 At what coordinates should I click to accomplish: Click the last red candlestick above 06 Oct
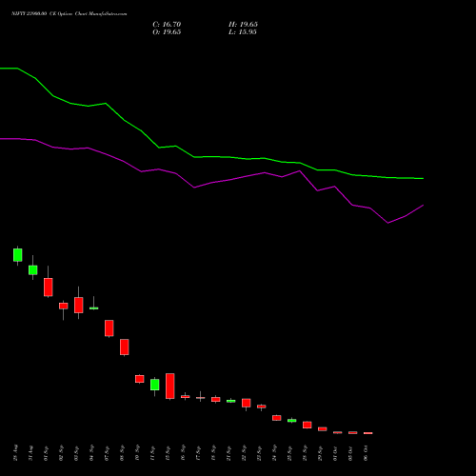tap(368, 433)
